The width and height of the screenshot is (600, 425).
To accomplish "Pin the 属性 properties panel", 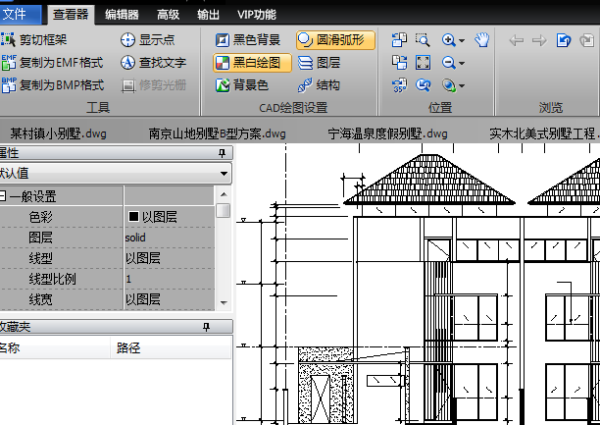I will (x=222, y=153).
